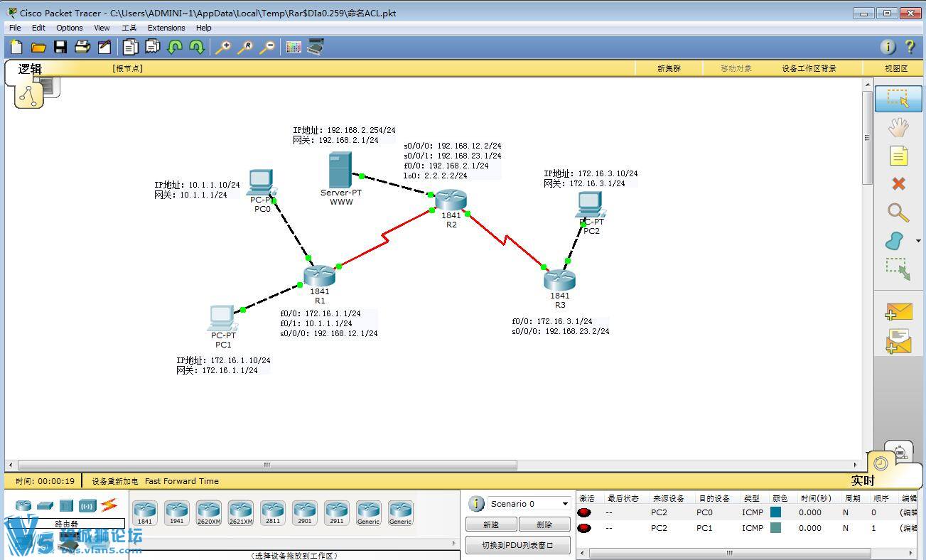Zoom out with the minus magnifier icon
The width and height of the screenshot is (926, 560).
pos(267,47)
